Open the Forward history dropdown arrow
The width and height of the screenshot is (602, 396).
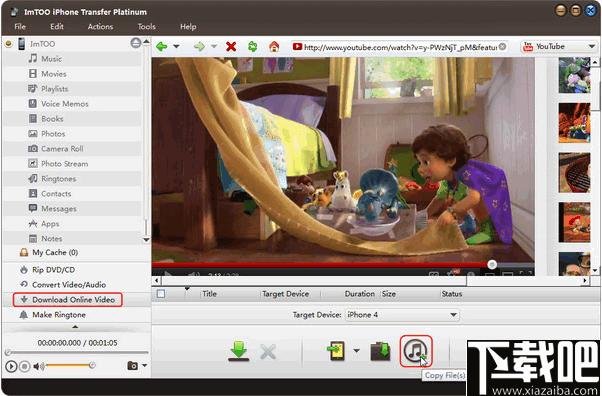[x=214, y=47]
